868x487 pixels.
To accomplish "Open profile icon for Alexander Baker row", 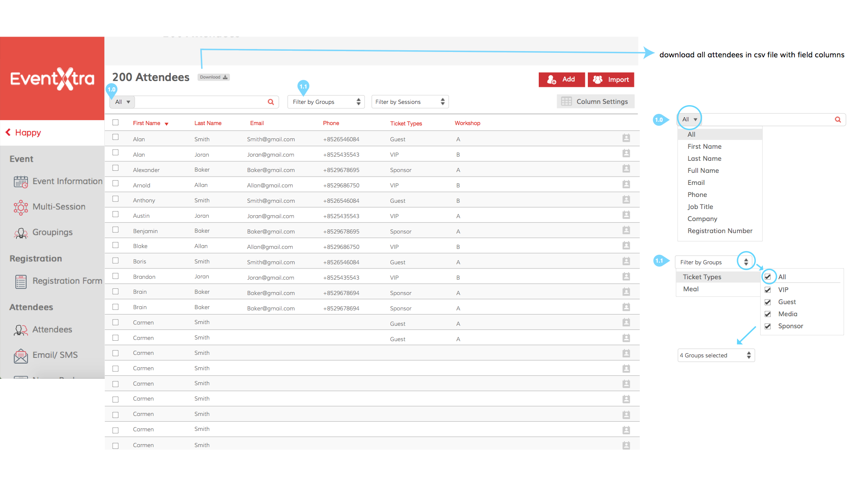I will (626, 169).
